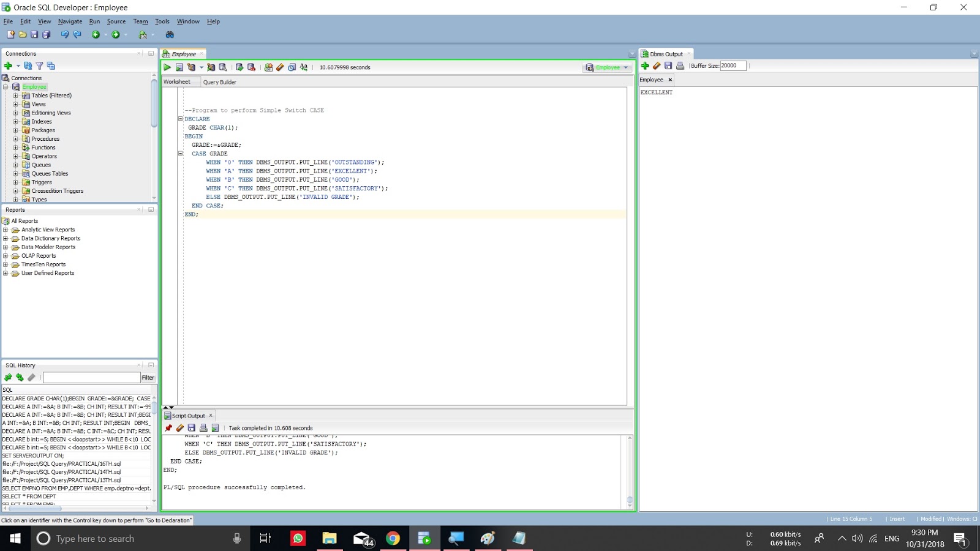Open WhatsApp from the taskbar
The width and height of the screenshot is (980, 551).
coord(297,538)
